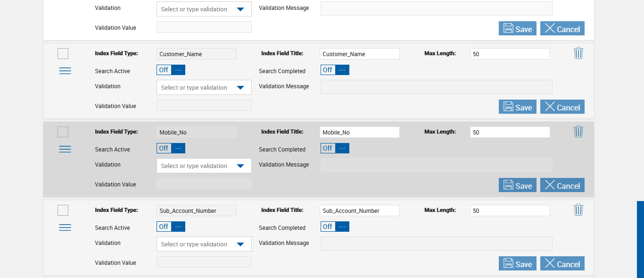Save the Sub_Account_Number field settings
This screenshot has width=644, height=278.
517,264
